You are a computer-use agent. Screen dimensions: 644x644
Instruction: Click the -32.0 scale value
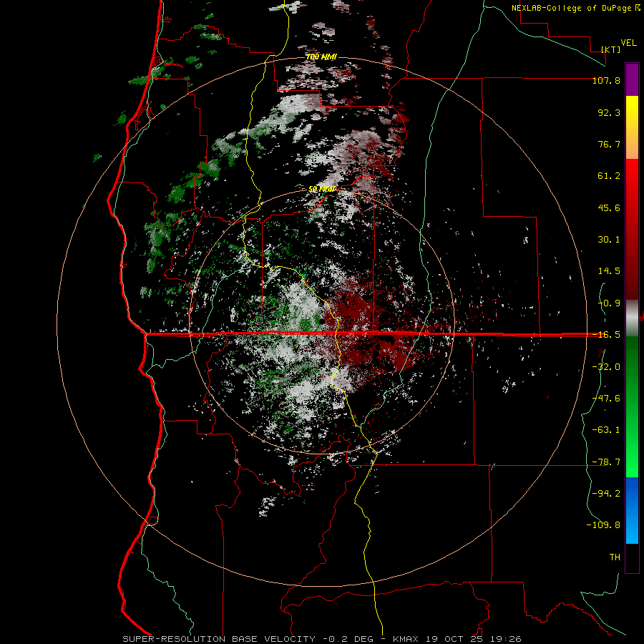(x=606, y=367)
